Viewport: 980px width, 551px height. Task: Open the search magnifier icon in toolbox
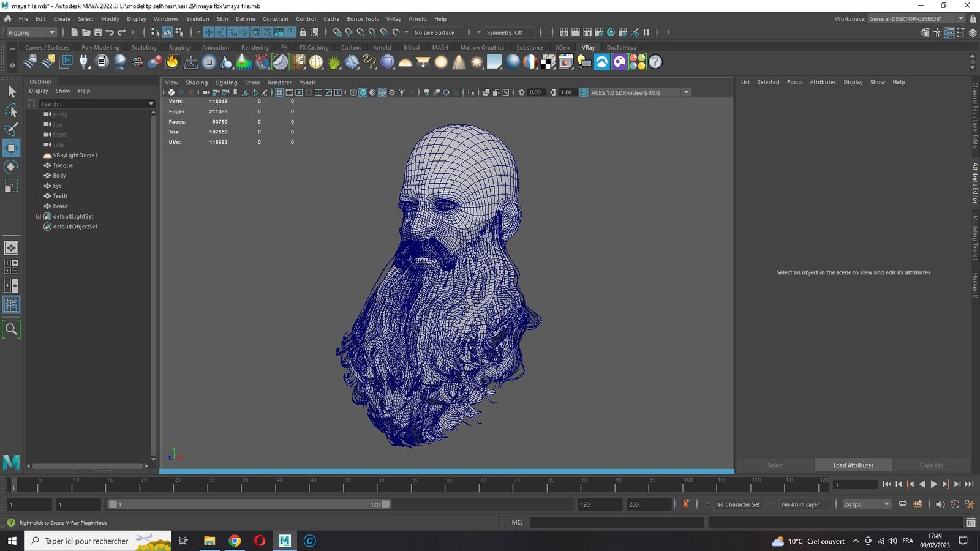point(11,329)
